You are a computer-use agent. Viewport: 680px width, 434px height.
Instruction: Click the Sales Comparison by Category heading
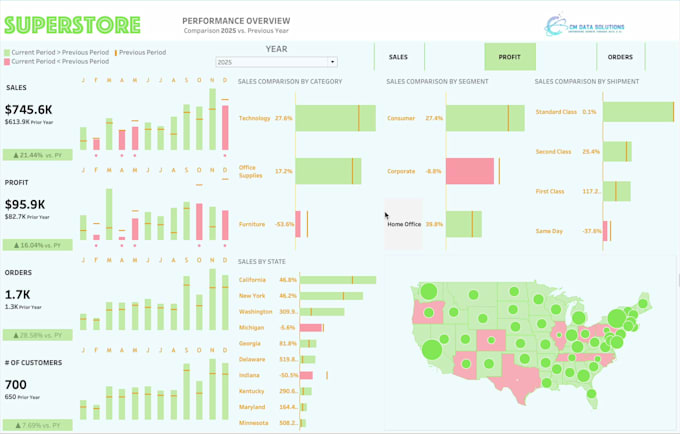(x=290, y=82)
